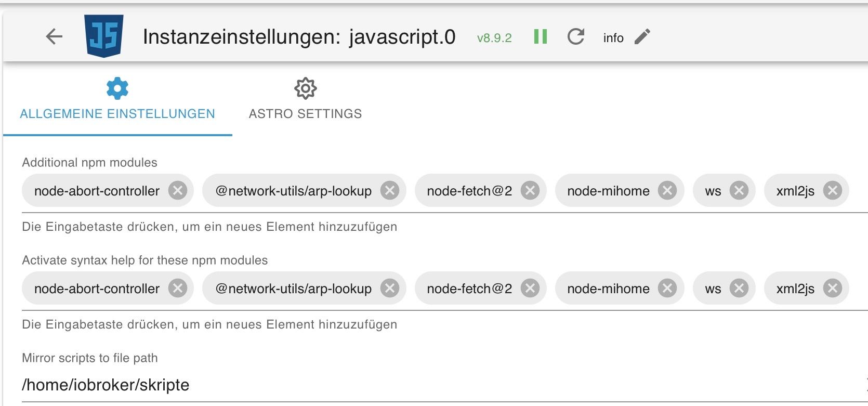The image size is (868, 406).
Task: Click the restart instance icon
Action: pyautogui.click(x=576, y=36)
